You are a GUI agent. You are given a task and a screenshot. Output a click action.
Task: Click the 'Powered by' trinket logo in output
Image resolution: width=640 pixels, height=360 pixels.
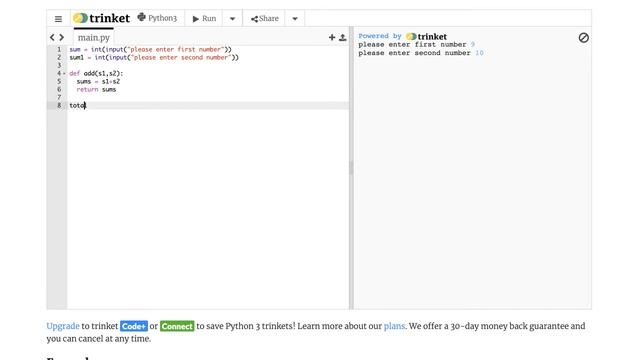(427, 36)
